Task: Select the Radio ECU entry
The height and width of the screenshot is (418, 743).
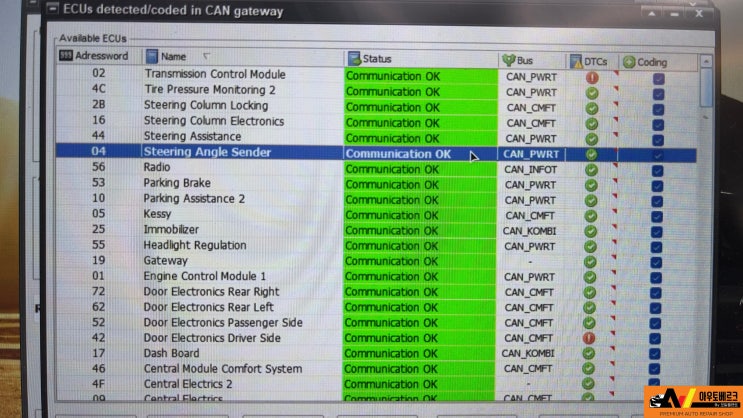Action: coord(156,167)
